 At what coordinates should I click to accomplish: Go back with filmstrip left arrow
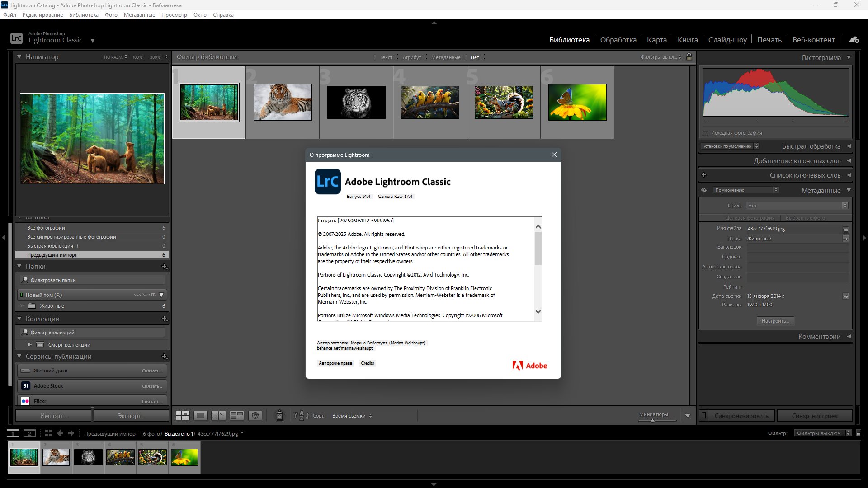[60, 433]
